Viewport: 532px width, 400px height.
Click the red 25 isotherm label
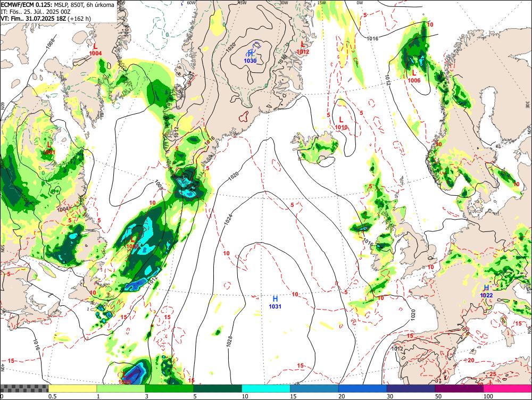tap(493, 374)
